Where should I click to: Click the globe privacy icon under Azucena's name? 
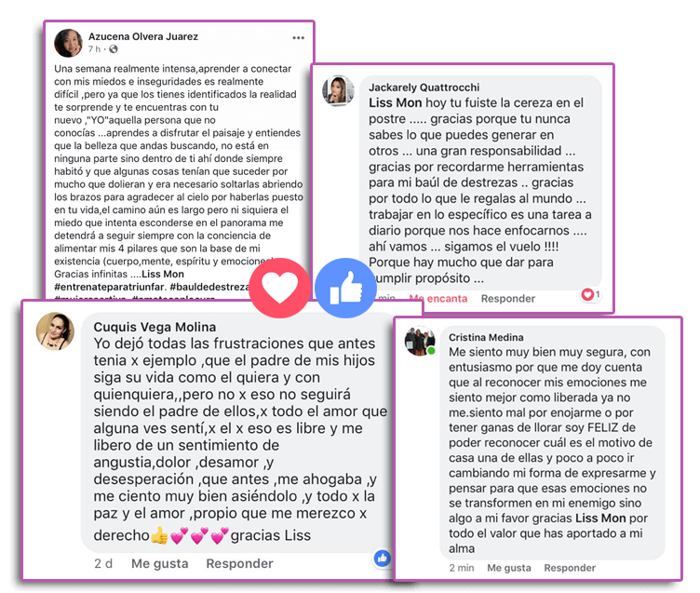pyautogui.click(x=114, y=49)
